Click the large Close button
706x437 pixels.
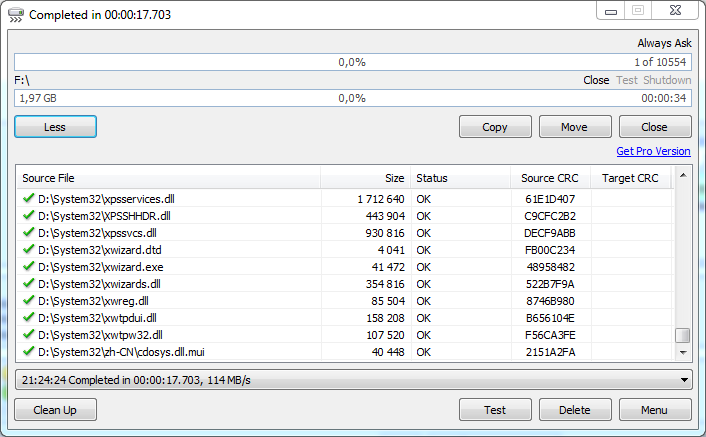(655, 127)
